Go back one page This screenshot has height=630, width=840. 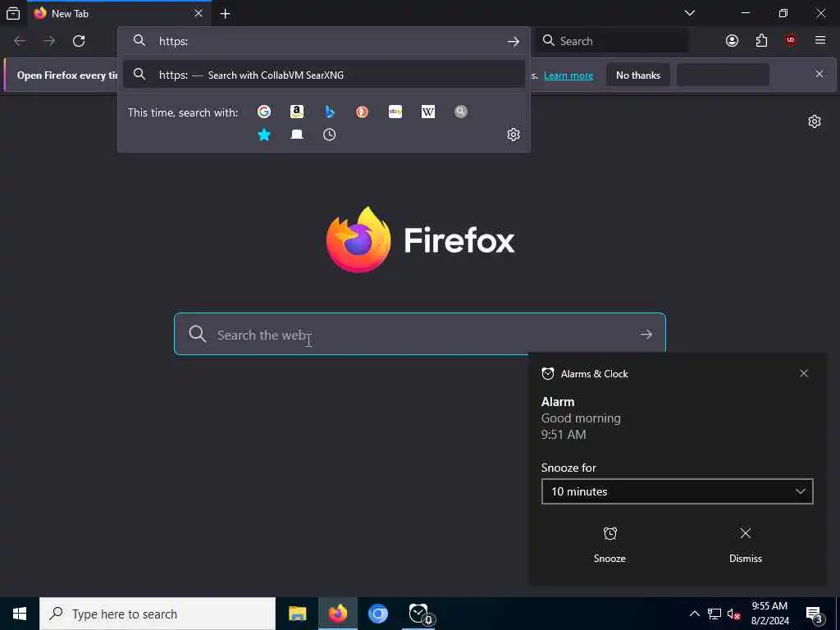click(20, 41)
